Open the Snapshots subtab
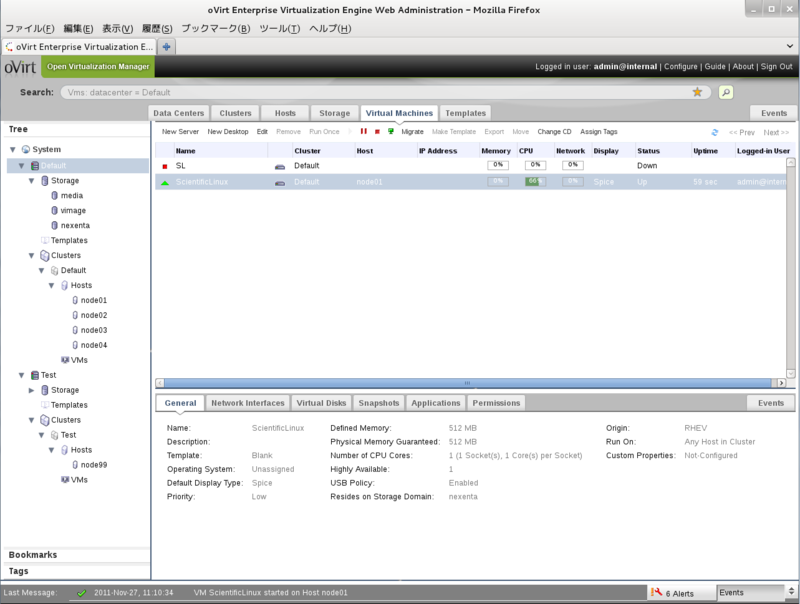Screen dimensions: 800x604 [x=379, y=403]
